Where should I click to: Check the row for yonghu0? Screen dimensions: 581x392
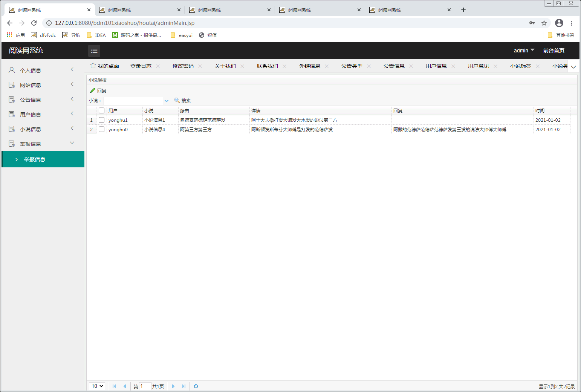101,129
